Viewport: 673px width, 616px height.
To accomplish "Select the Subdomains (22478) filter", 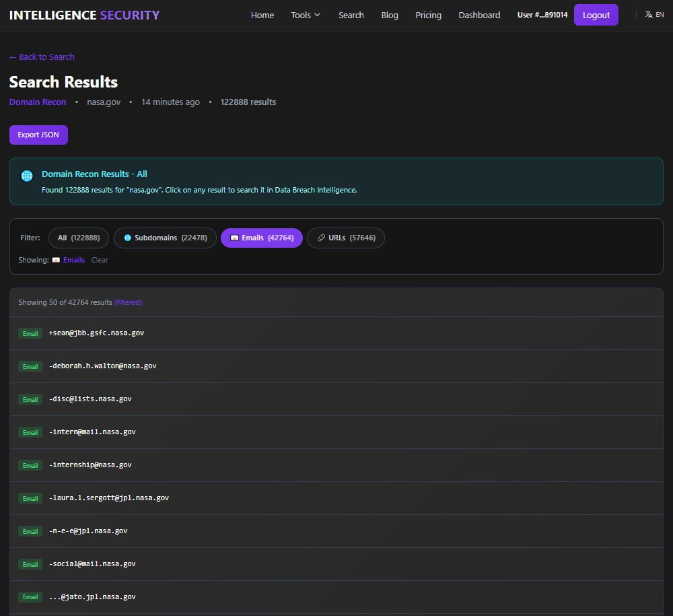I will [x=166, y=238].
